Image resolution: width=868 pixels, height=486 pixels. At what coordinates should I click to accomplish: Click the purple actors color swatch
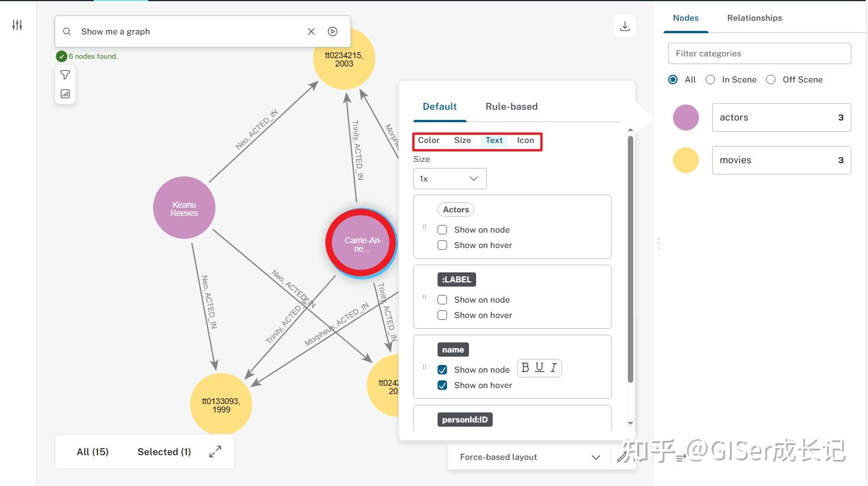tap(686, 117)
